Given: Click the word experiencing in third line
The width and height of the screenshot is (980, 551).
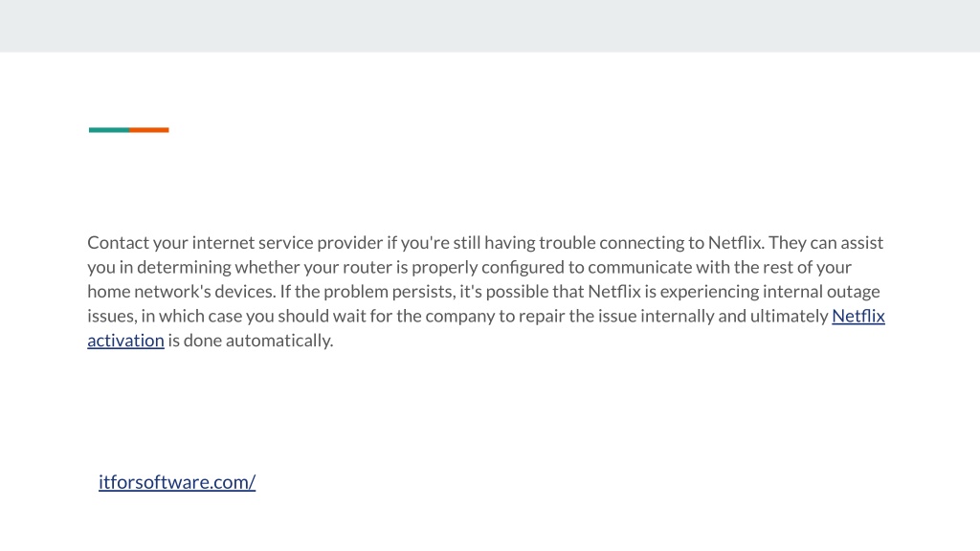Looking at the screenshot, I should click(709, 292).
